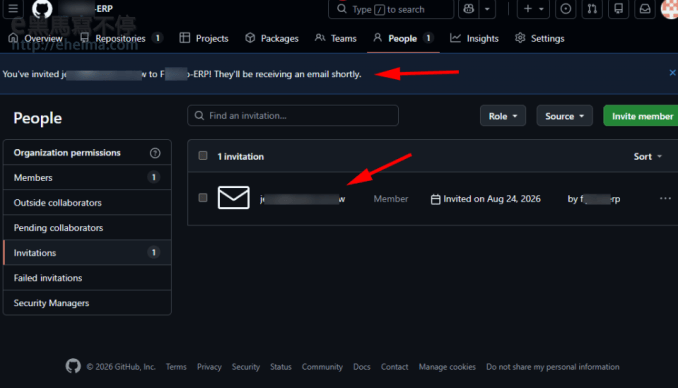Click the Member role label in row

coord(391,199)
